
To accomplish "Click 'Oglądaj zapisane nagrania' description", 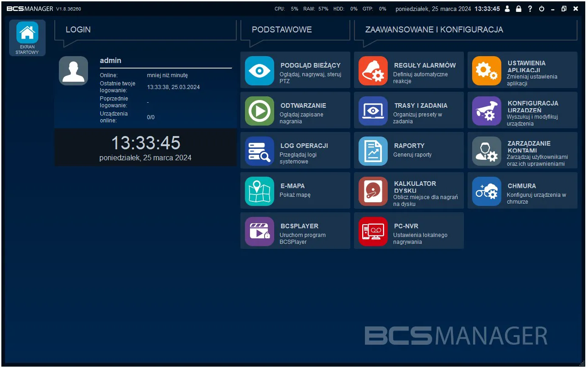I will pyautogui.click(x=302, y=118).
